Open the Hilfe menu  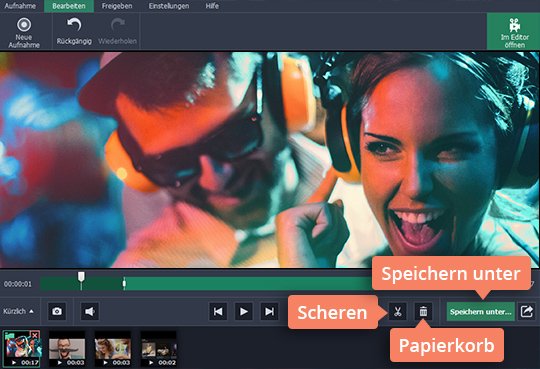(x=212, y=6)
